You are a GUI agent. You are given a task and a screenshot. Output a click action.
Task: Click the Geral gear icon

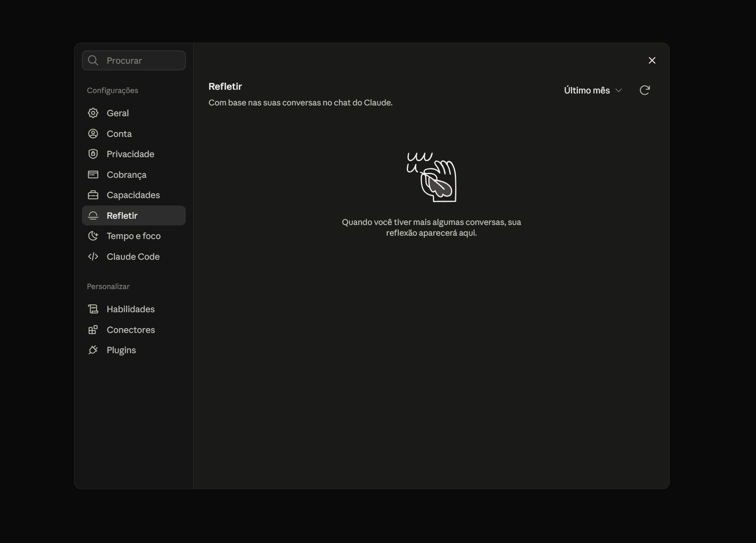click(93, 113)
